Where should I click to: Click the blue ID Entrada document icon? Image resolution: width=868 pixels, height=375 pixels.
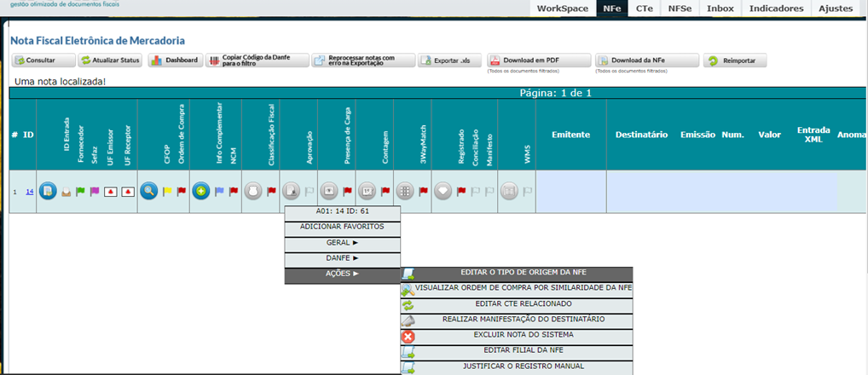click(48, 192)
